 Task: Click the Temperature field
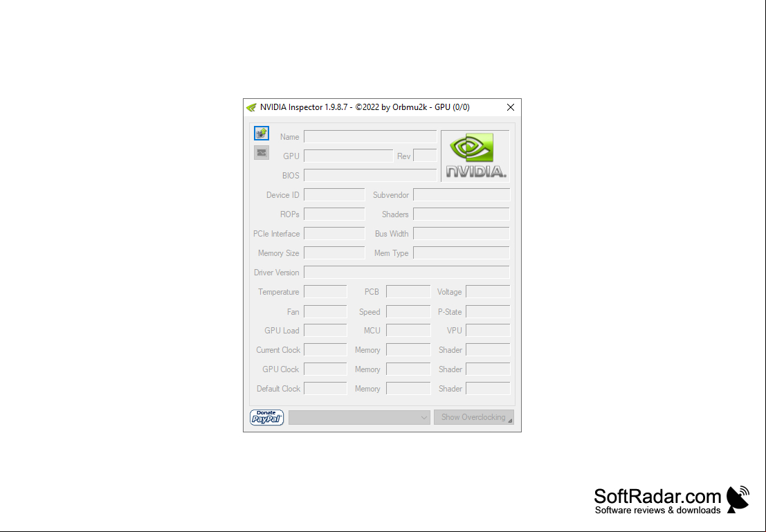click(x=325, y=292)
